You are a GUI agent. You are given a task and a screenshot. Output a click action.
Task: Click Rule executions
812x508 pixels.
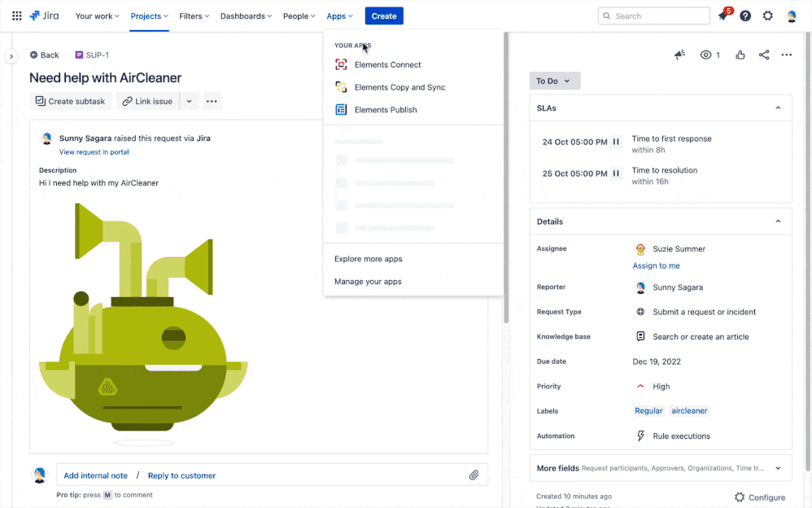[x=681, y=436]
